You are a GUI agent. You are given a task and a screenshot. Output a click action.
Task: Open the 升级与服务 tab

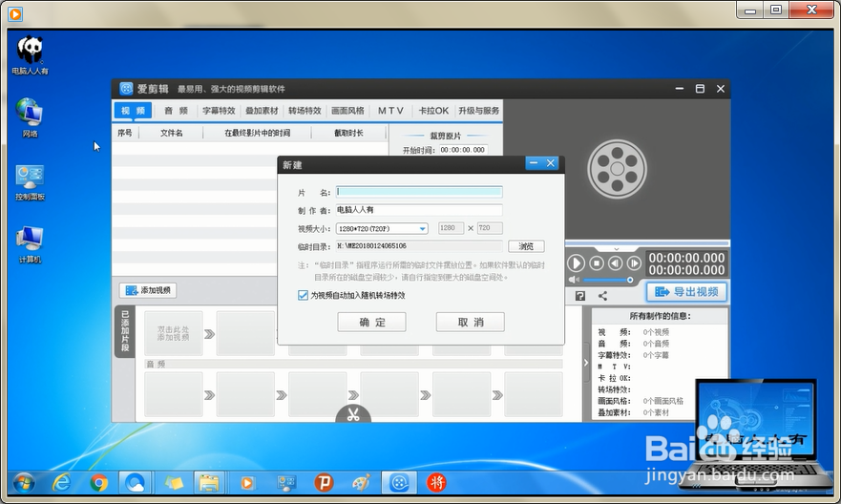pos(478,111)
